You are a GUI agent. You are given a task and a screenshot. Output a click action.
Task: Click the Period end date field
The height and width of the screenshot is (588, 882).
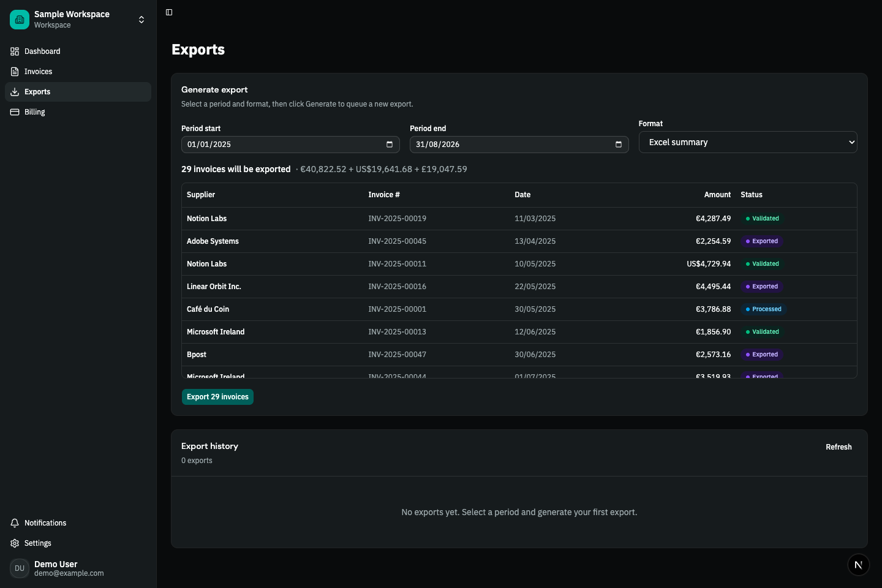point(519,145)
